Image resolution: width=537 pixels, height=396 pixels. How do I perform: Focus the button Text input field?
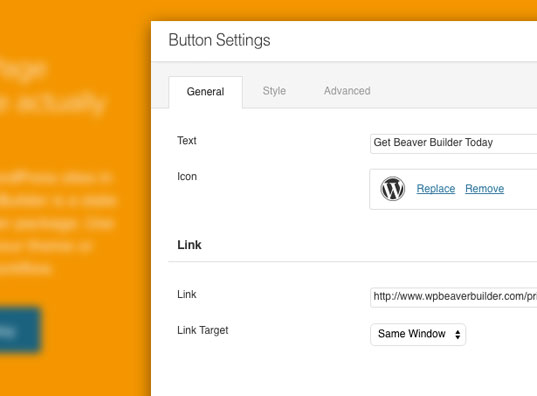click(x=453, y=144)
